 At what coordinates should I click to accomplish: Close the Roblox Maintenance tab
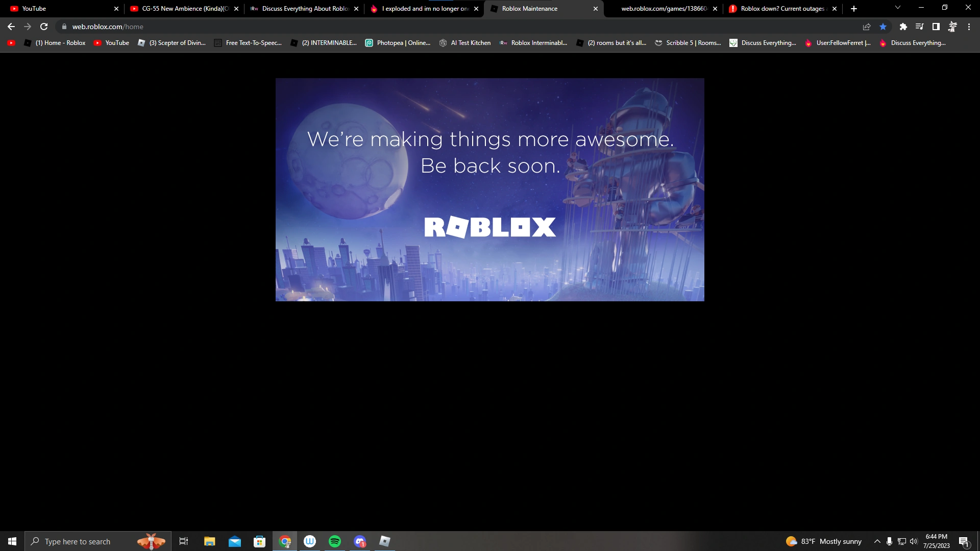click(596, 9)
